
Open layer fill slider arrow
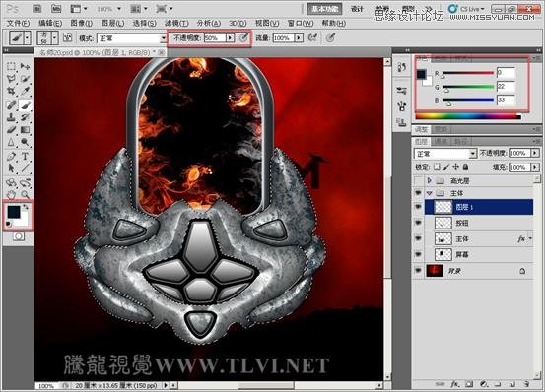(535, 167)
